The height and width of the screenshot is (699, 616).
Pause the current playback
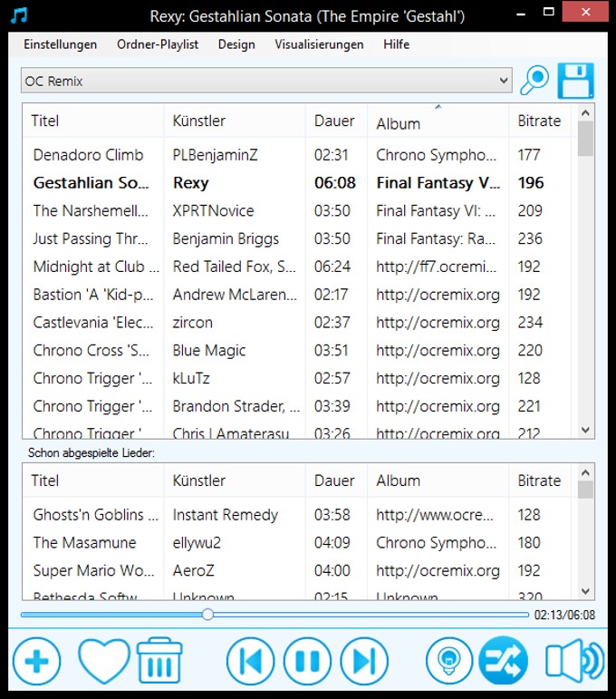pos(307,661)
